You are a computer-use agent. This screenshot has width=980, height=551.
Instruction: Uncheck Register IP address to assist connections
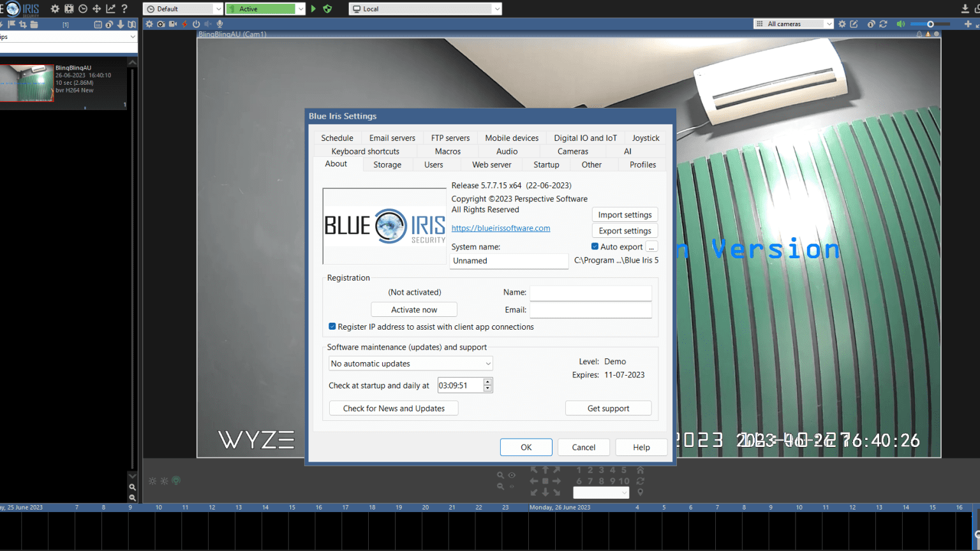pyautogui.click(x=332, y=326)
